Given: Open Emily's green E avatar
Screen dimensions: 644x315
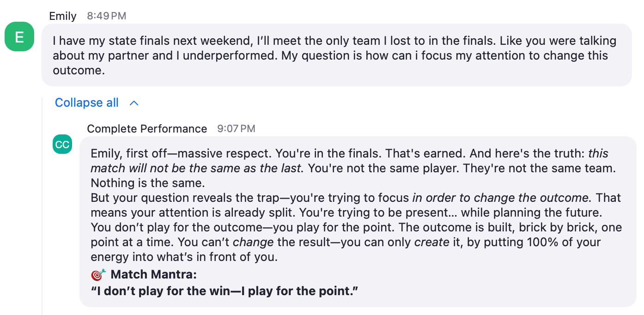Looking at the screenshot, I should 19,36.
